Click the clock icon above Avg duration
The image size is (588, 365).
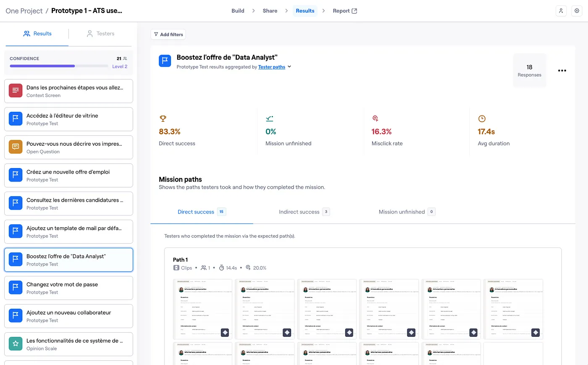point(482,119)
